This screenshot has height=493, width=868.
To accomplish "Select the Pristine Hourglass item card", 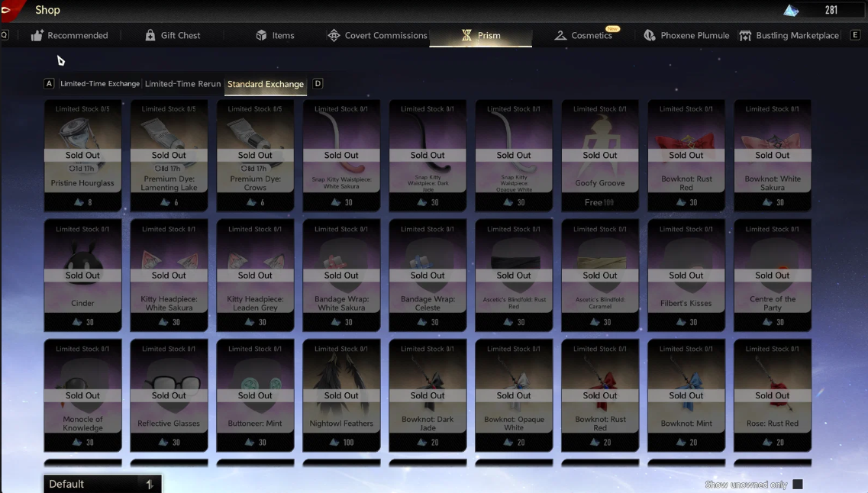I will coord(82,156).
